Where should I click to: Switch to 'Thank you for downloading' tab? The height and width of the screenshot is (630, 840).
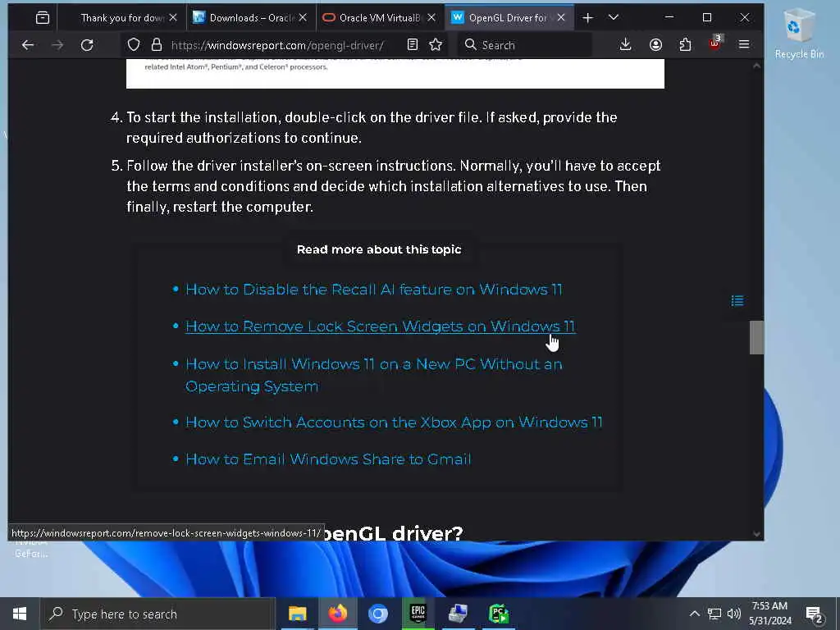122,18
